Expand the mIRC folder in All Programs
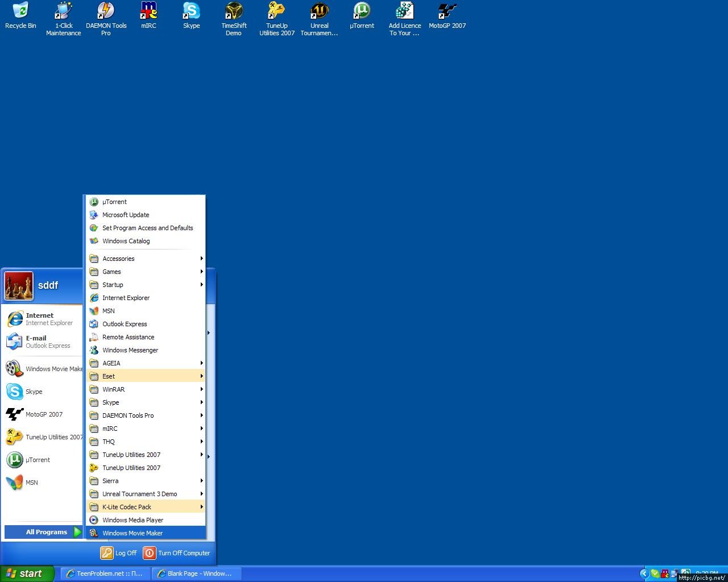Screen dimensions: 728x582 tap(146, 429)
